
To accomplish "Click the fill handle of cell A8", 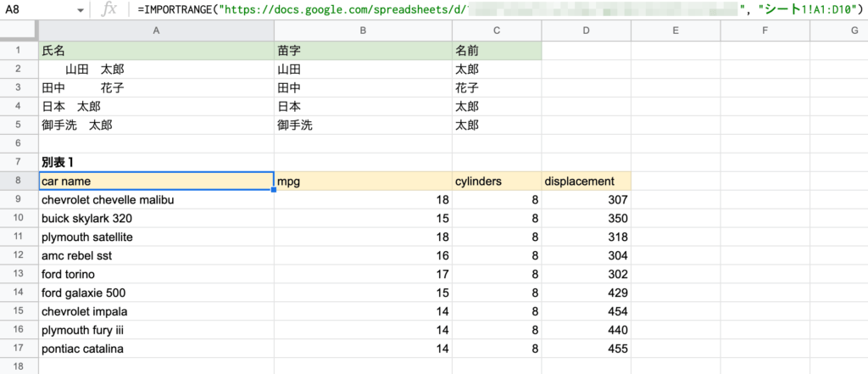I will pos(274,190).
